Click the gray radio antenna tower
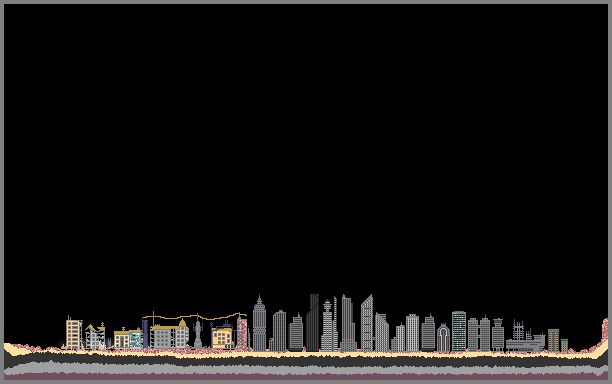Screen dimensions: 612x384 (x=198, y=331)
